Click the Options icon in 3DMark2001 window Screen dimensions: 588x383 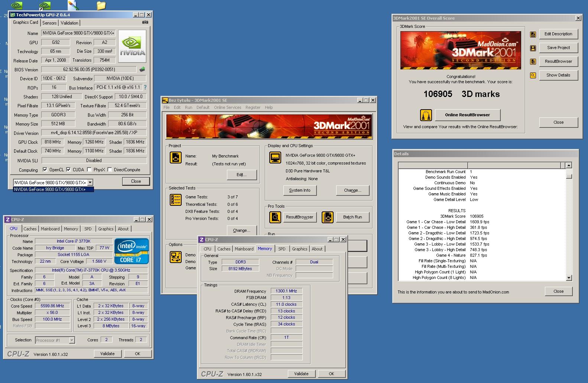(176, 257)
